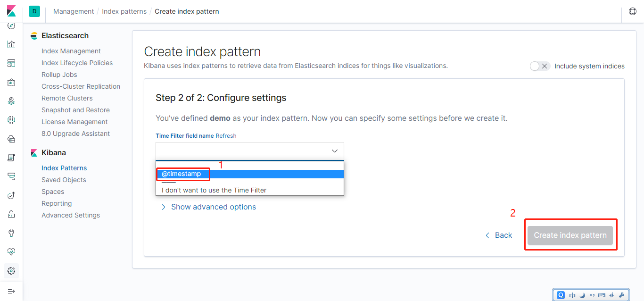The height and width of the screenshot is (301, 644).
Task: Choose "I don't want to use the Time Filter"
Action: click(x=214, y=190)
